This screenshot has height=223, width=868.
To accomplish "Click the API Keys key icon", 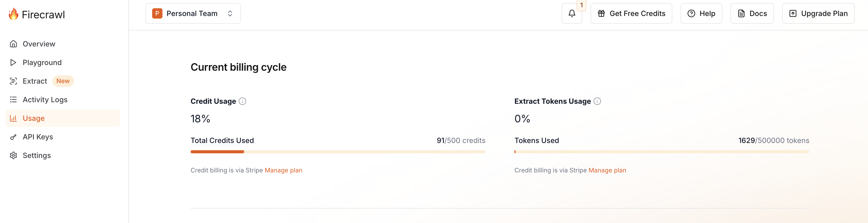I will [x=13, y=137].
